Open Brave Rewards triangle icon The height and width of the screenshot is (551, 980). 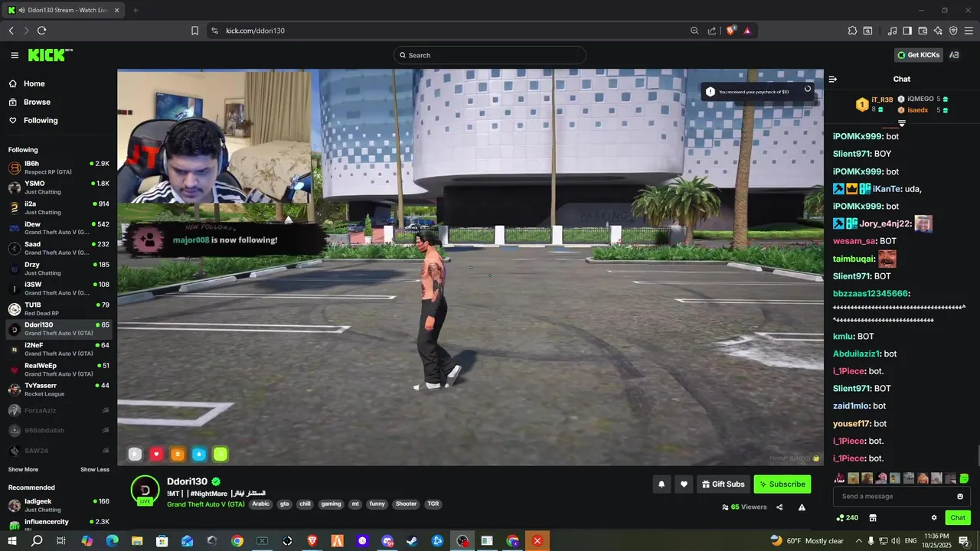(x=747, y=31)
